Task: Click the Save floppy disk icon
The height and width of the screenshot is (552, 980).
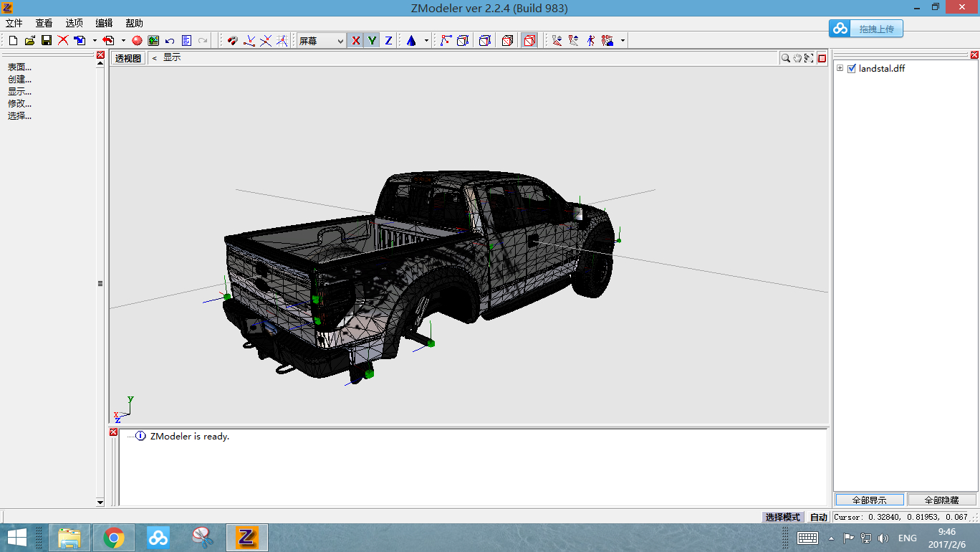Action: [x=46, y=41]
